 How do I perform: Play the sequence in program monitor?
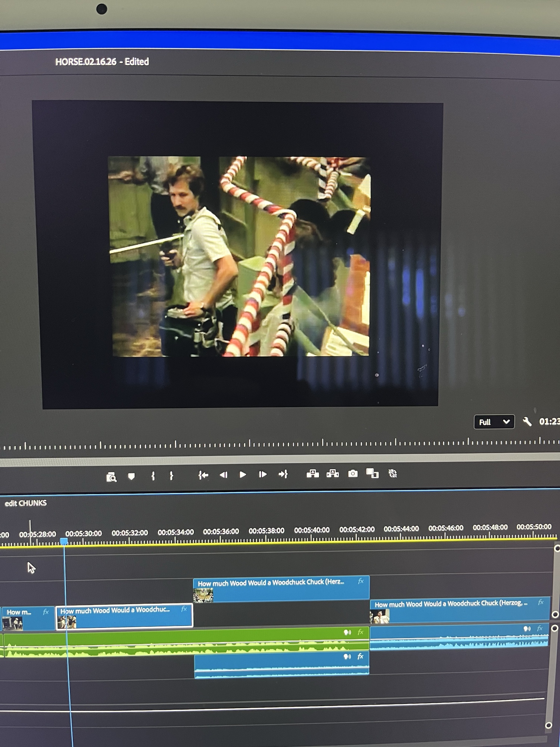tap(243, 475)
